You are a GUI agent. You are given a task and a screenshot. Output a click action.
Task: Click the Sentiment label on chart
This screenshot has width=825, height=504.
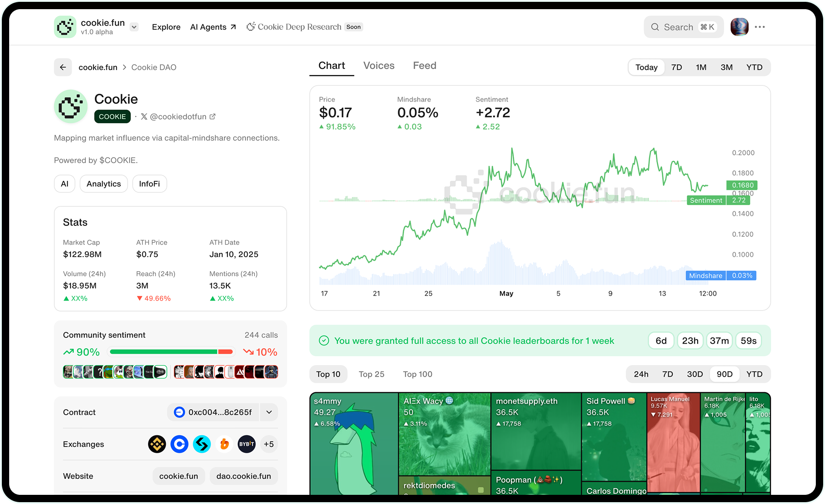(x=706, y=200)
